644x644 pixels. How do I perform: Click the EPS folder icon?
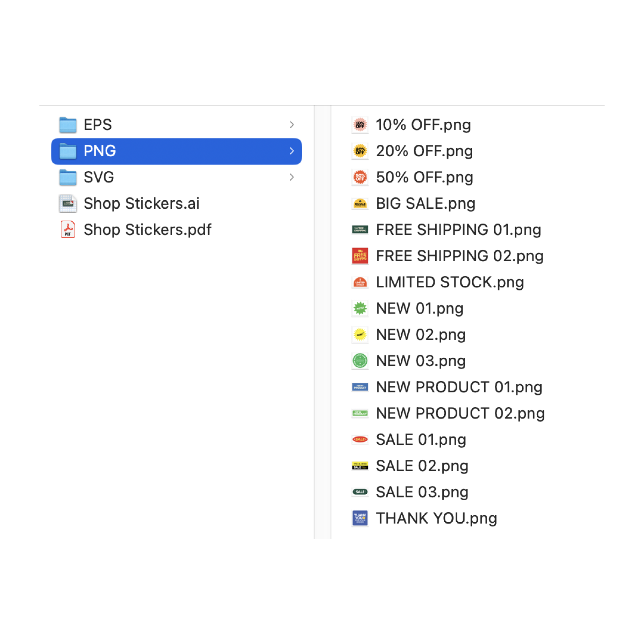click(x=68, y=125)
